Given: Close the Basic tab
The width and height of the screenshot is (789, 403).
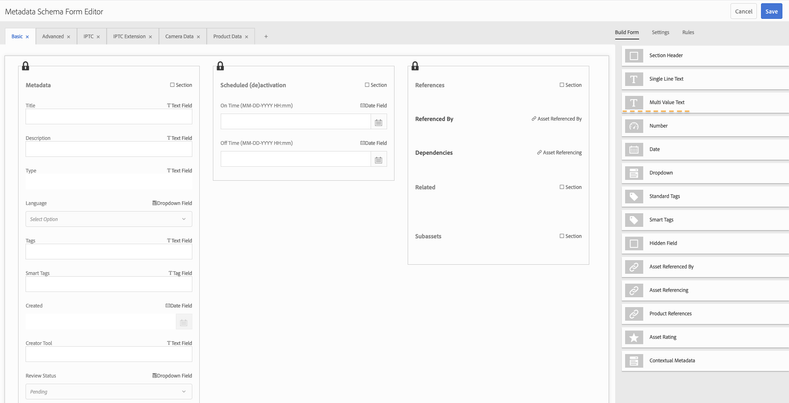Looking at the screenshot, I should pyautogui.click(x=27, y=37).
